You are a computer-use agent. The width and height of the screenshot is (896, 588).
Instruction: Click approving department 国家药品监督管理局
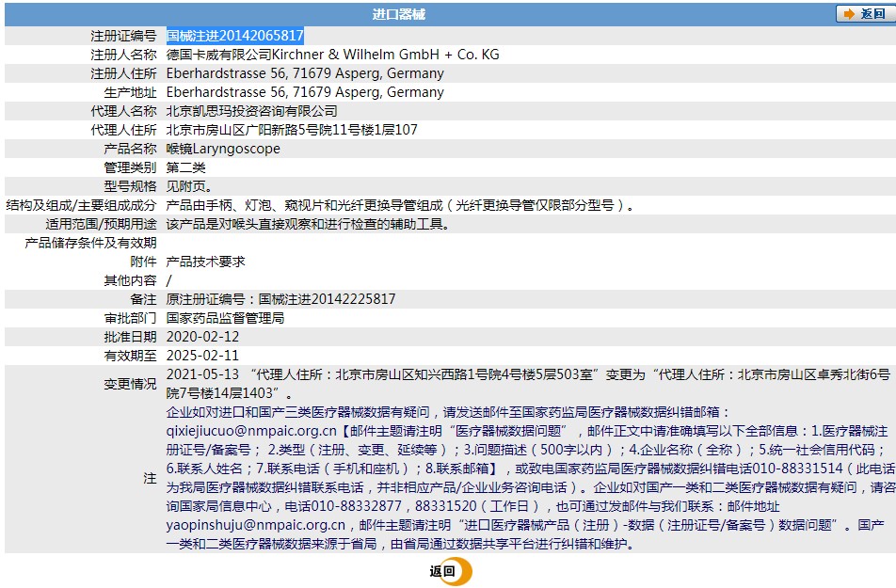(x=225, y=318)
